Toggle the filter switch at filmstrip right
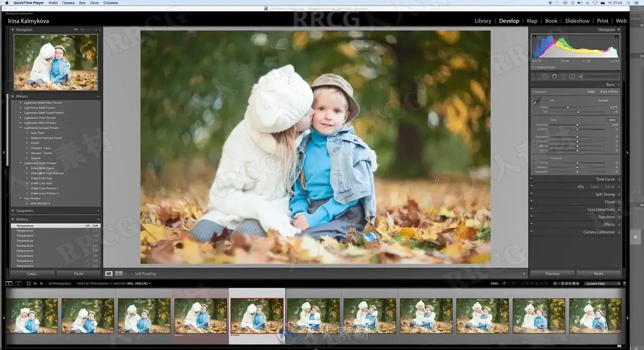This screenshot has width=644, height=350. click(x=624, y=284)
